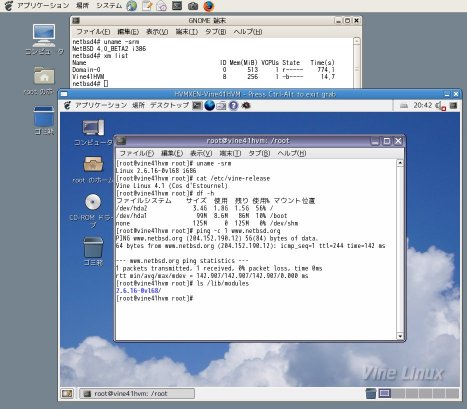Open タブ(B) menu in root@vine41hvm terminal

tap(259, 153)
